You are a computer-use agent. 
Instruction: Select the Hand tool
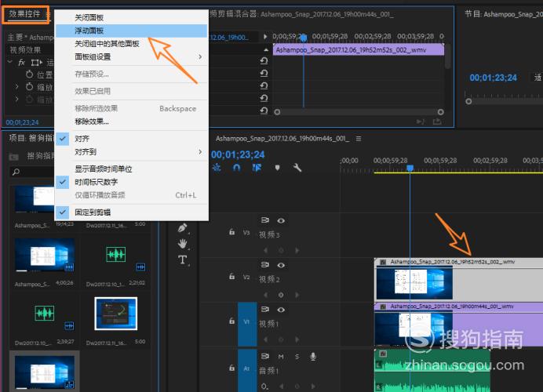click(183, 244)
